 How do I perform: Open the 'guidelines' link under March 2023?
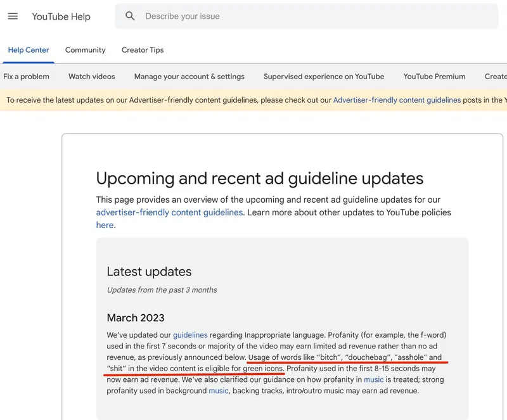[189, 334]
